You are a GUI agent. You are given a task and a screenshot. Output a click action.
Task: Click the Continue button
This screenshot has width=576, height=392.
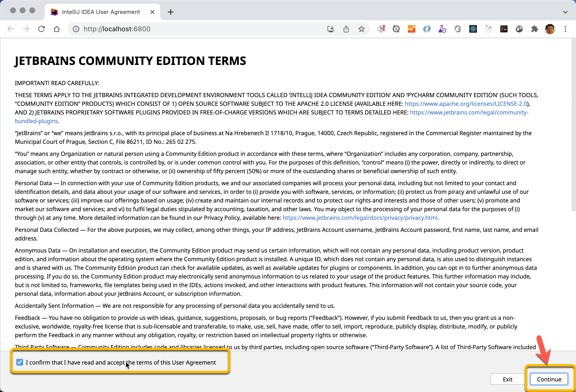click(549, 379)
